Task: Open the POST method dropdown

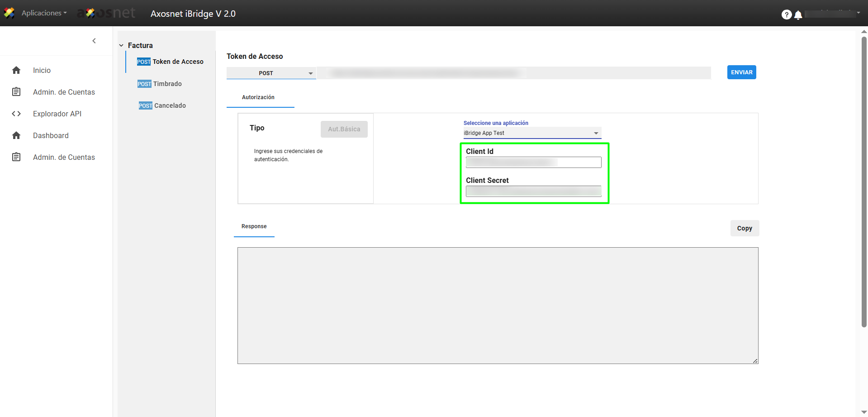Action: [x=270, y=73]
